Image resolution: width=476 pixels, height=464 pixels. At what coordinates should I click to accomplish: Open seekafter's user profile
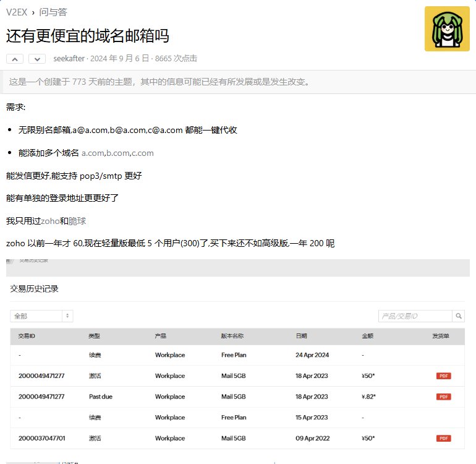click(69, 58)
